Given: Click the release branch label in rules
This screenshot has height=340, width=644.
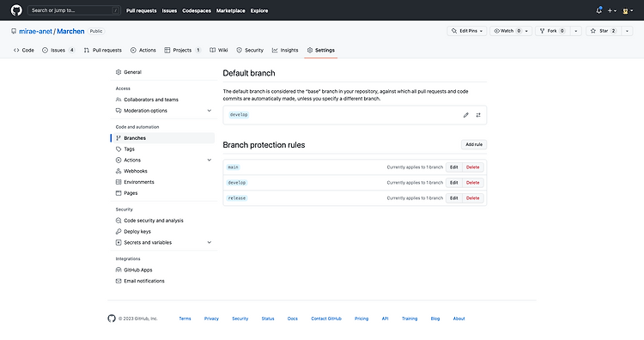Looking at the screenshot, I should [x=237, y=198].
